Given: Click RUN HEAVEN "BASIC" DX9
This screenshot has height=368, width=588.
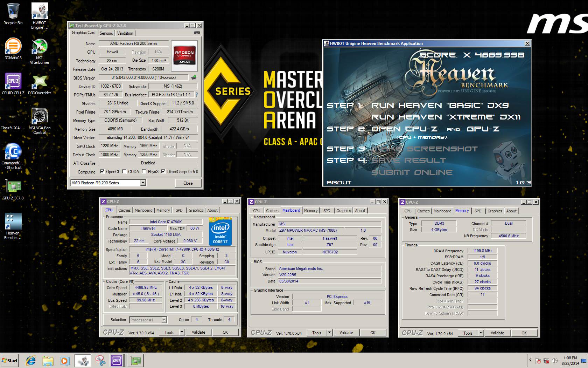Looking at the screenshot, I should tap(440, 105).
